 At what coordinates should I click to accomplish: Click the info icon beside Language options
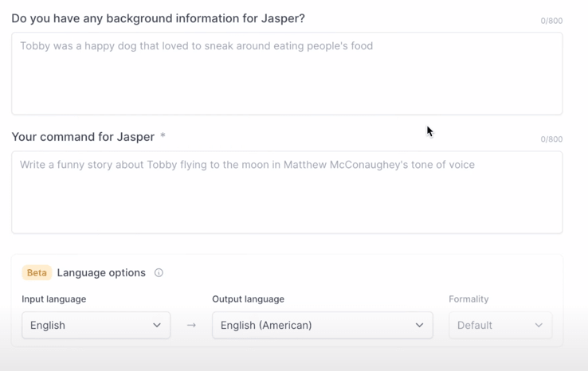tap(159, 272)
